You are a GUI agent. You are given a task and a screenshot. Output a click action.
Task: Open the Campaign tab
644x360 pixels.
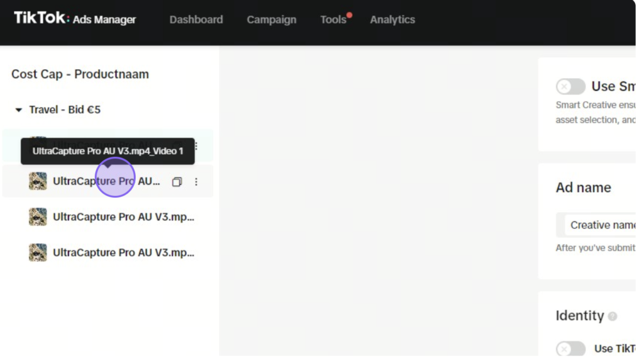pyautogui.click(x=271, y=20)
